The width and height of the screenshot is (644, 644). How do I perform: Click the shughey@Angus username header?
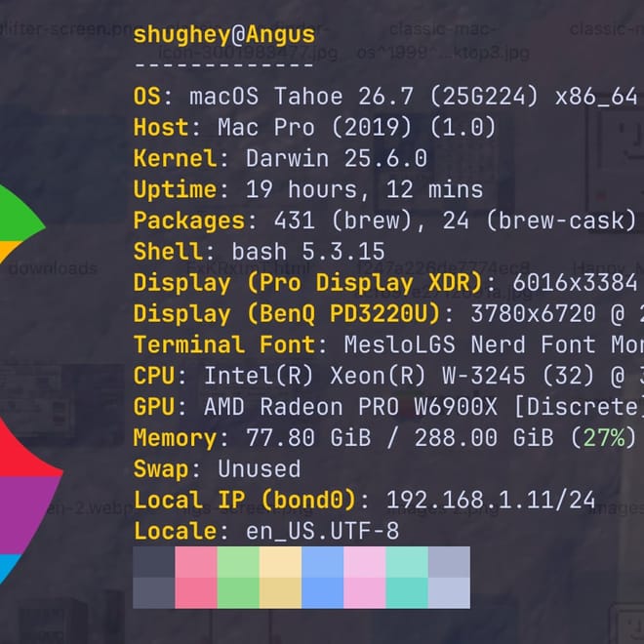tap(224, 35)
